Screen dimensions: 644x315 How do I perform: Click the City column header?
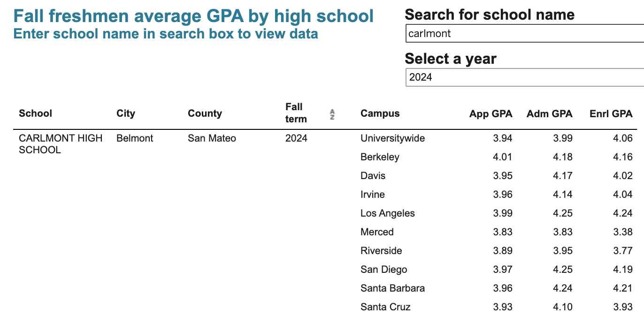point(126,113)
